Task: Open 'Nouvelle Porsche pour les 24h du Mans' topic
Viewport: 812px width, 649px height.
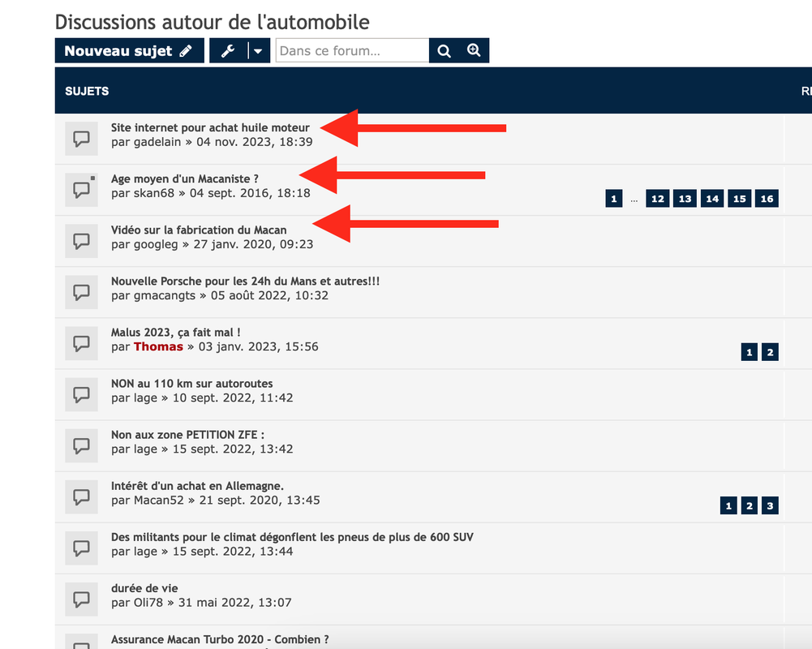Action: click(246, 282)
